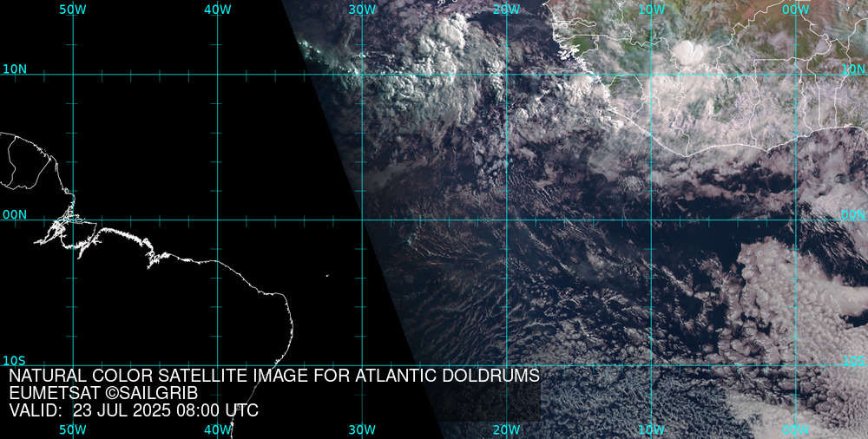The image size is (868, 439).
Task: Click the 30W longitude label along the bottom edge
Action: point(362,429)
